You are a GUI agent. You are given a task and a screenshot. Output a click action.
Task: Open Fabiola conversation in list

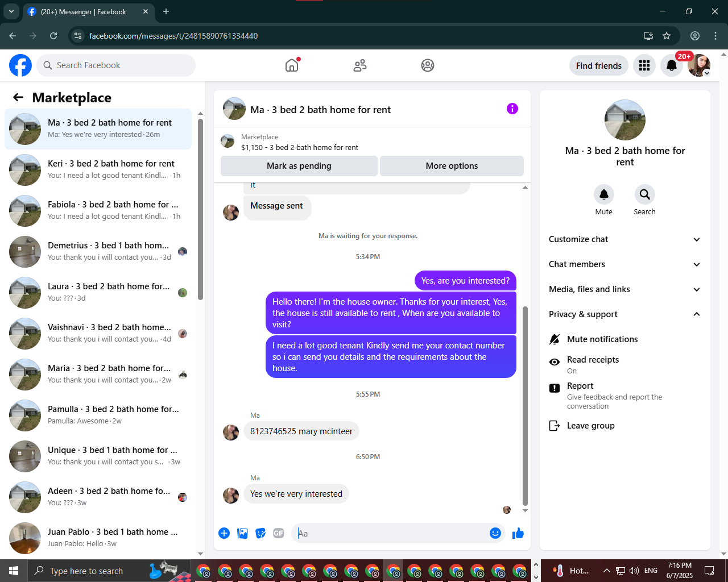[98, 211]
